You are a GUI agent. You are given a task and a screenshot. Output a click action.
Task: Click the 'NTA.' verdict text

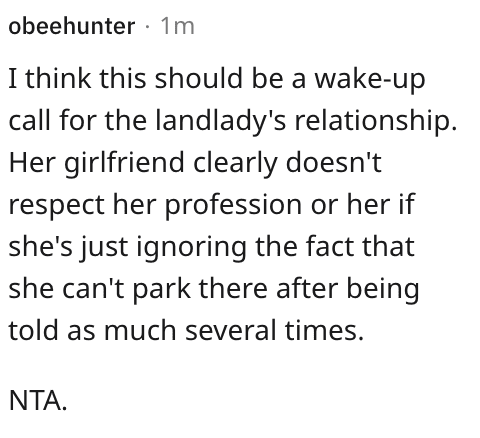pyautogui.click(x=38, y=400)
